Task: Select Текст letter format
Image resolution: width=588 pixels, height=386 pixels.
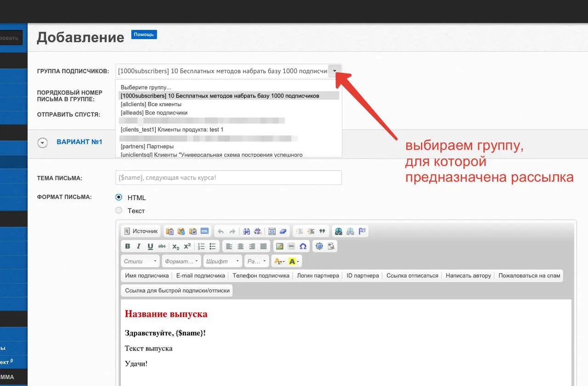Action: 119,210
